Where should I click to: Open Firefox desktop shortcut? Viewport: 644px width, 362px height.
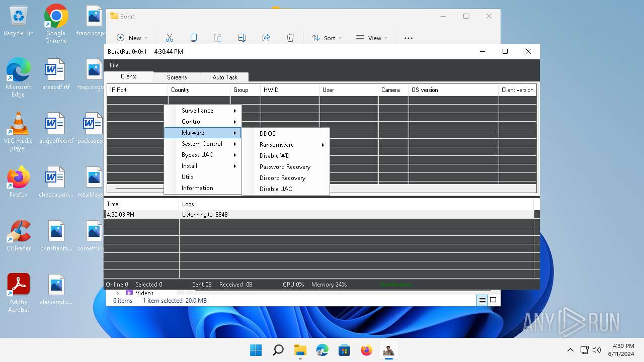pos(18,182)
